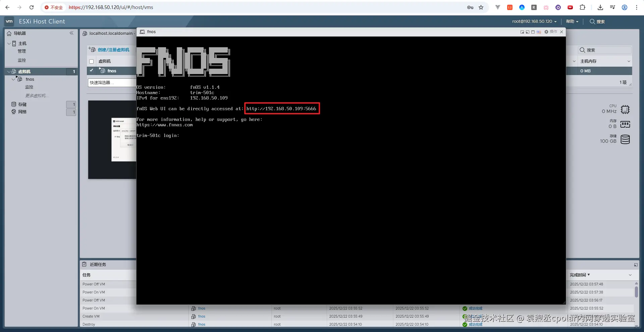
Task: Minimize the 近期任务 panel with the corner icon
Action: [636, 265]
